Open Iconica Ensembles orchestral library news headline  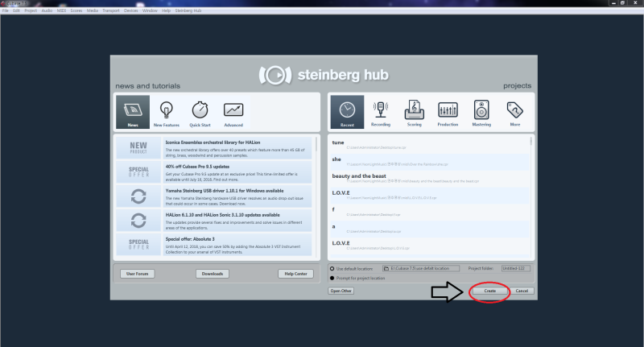(x=213, y=143)
